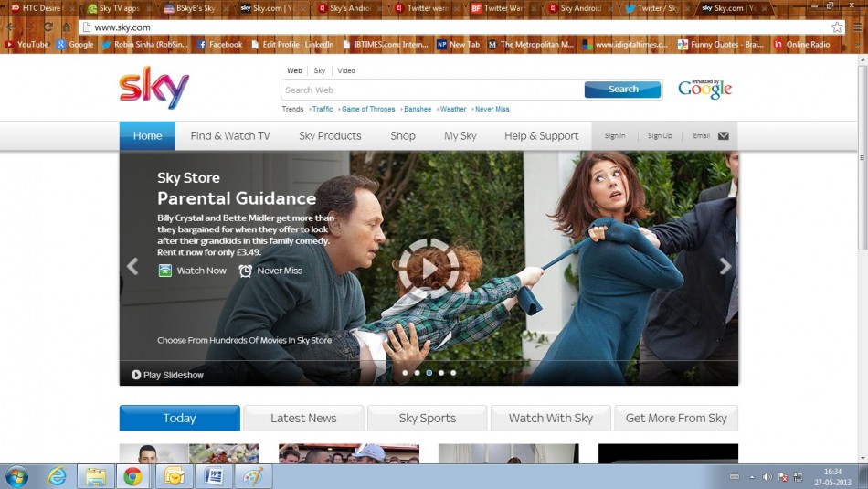Screen dimensions: 868x489
Task: Show hidden tray icons arrow
Action: click(752, 477)
